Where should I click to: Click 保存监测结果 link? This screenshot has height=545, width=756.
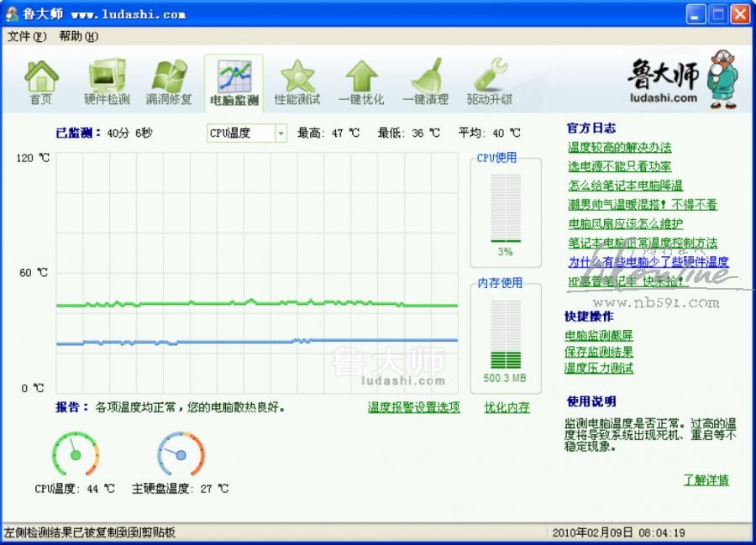pos(599,352)
